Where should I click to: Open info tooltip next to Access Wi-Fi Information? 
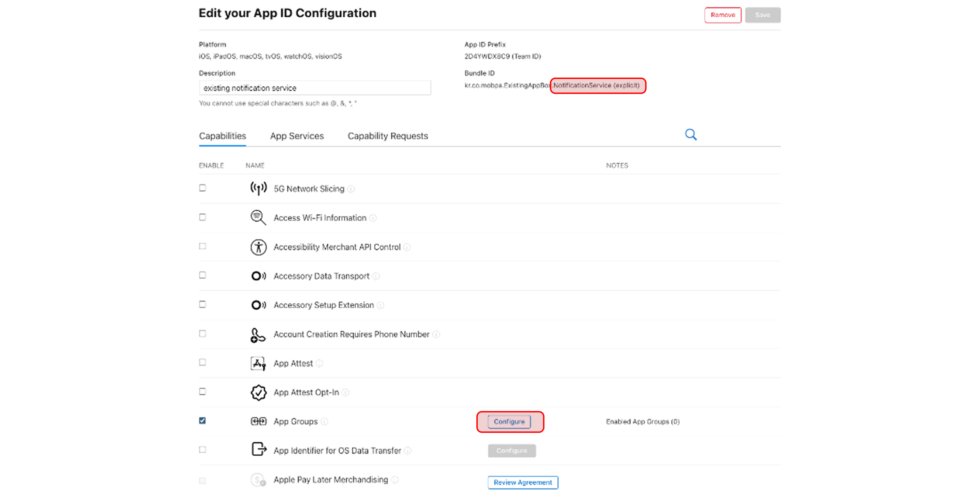tap(373, 218)
